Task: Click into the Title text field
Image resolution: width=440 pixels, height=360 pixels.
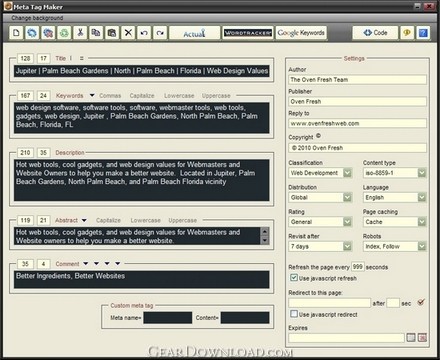Action: [142, 71]
